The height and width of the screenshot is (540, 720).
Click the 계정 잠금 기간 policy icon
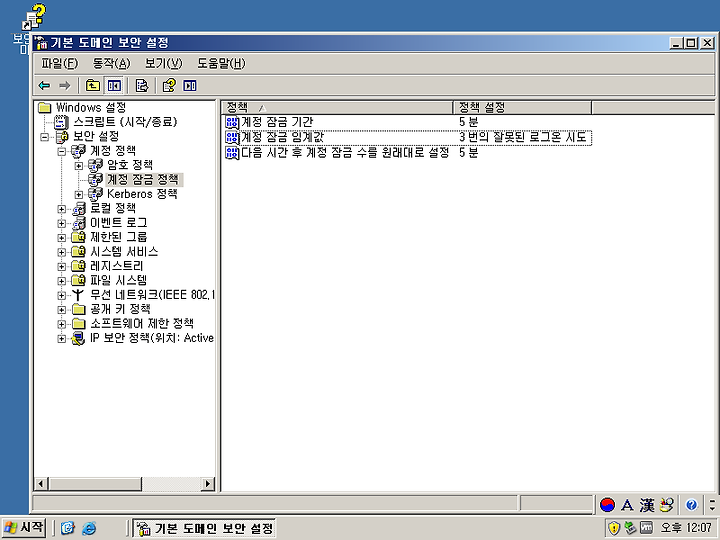pos(232,122)
